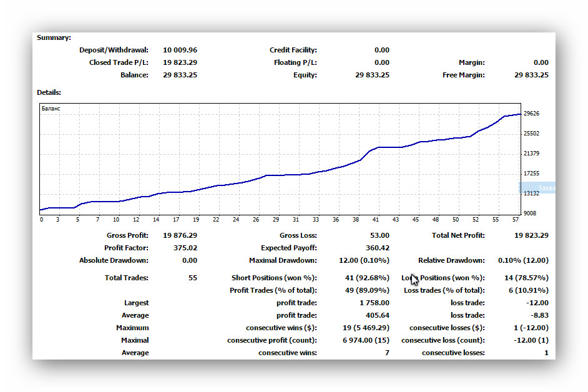The height and width of the screenshot is (392, 588).
Task: Click the Баланс label in chart
Action: coord(51,109)
